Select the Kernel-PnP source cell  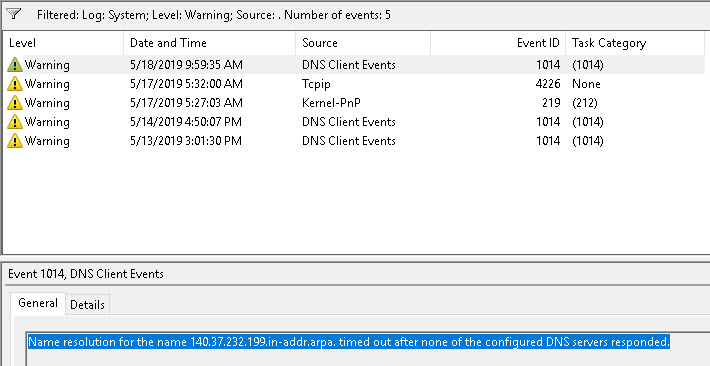pos(331,103)
